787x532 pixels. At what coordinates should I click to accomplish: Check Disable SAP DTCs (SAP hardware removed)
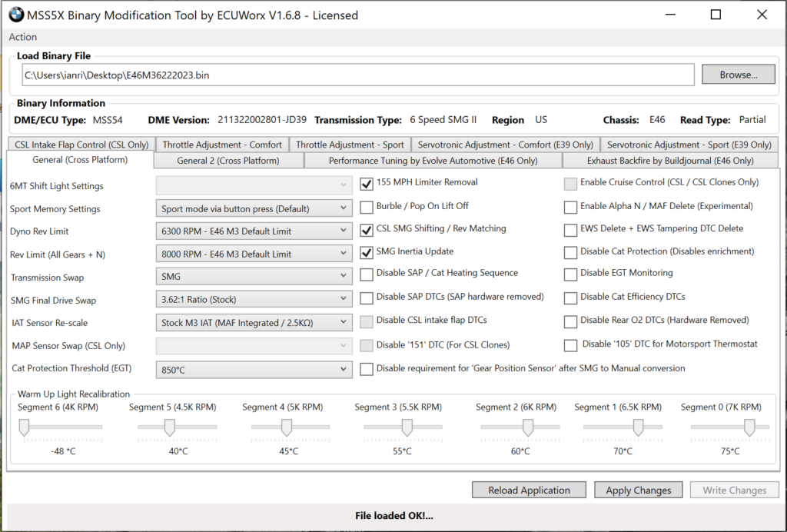tap(367, 298)
